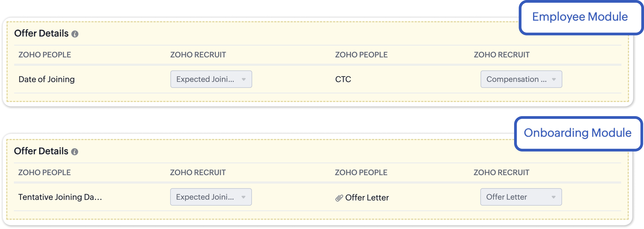This screenshot has width=644, height=229.
Task: Select the Onboarding Module label
Action: (578, 133)
